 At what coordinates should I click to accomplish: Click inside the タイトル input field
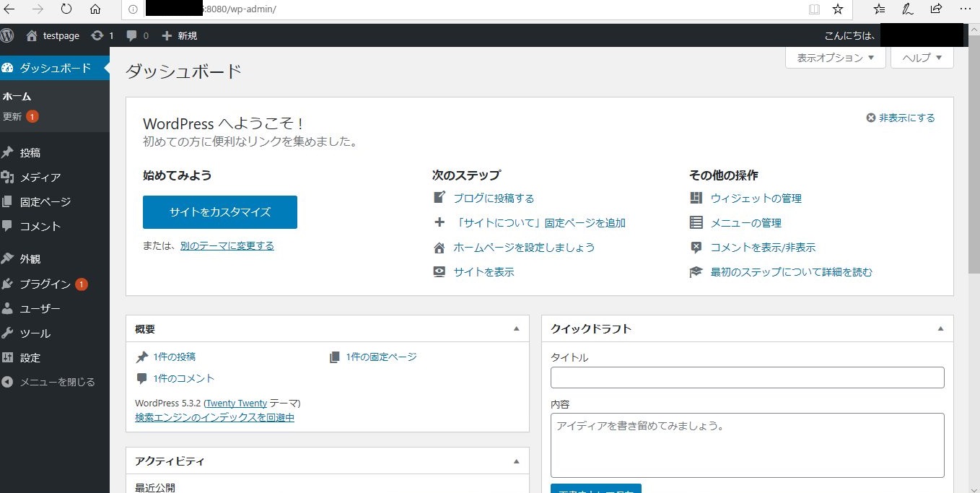(747, 377)
